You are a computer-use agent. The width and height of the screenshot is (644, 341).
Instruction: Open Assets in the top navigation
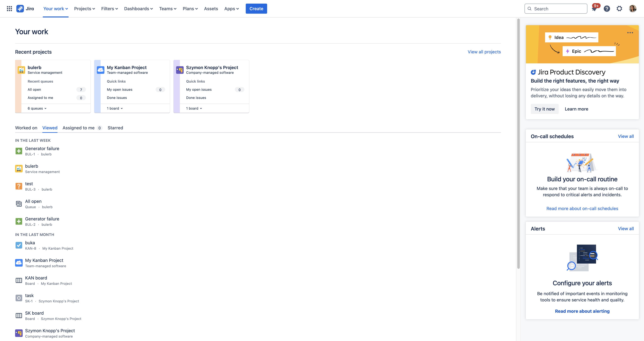point(211,9)
